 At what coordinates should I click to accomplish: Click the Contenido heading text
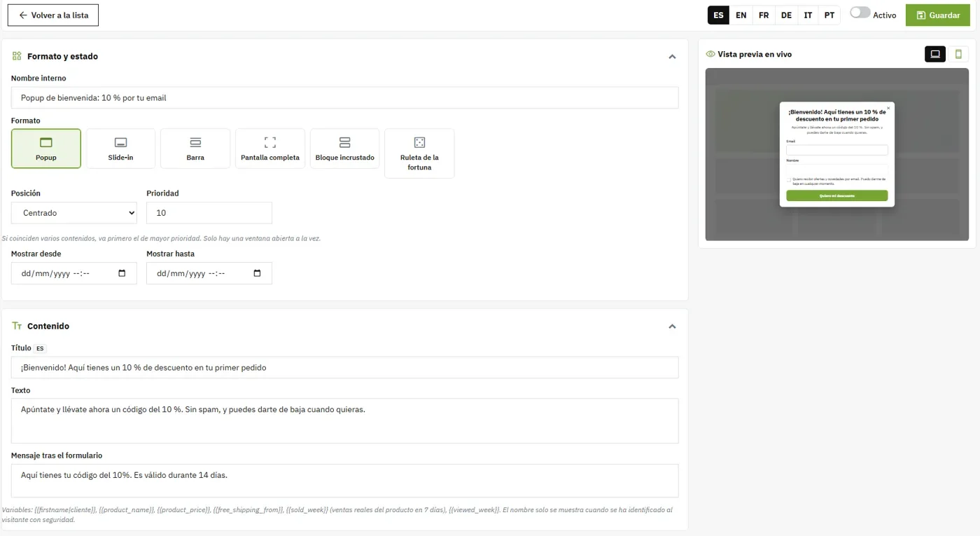pyautogui.click(x=48, y=326)
